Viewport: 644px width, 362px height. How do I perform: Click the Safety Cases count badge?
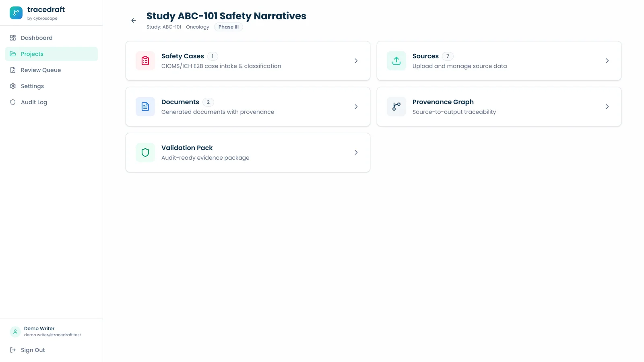pos(213,56)
